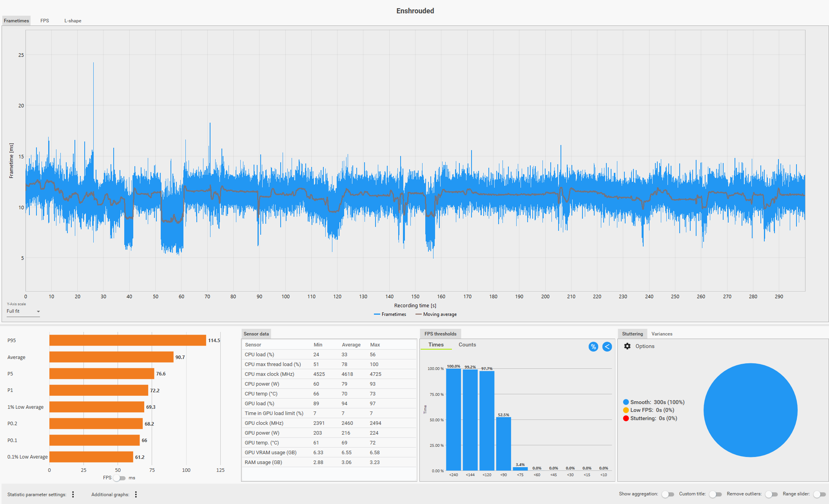Enable the Range slider switch
Viewport: 829px width, 504px height.
[x=819, y=494]
